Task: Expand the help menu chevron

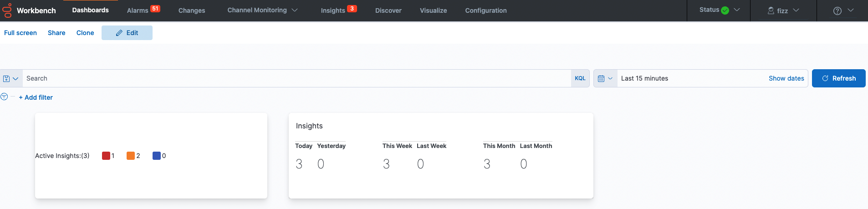Action: click(851, 10)
